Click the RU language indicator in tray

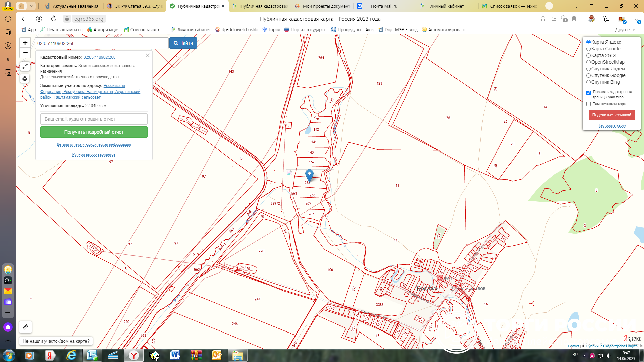(x=575, y=355)
